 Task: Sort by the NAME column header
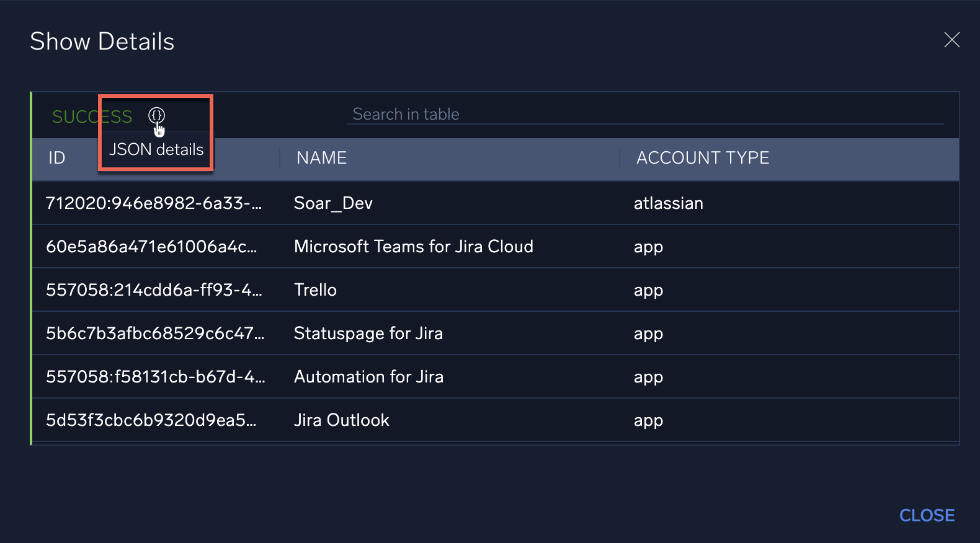pyautogui.click(x=321, y=158)
